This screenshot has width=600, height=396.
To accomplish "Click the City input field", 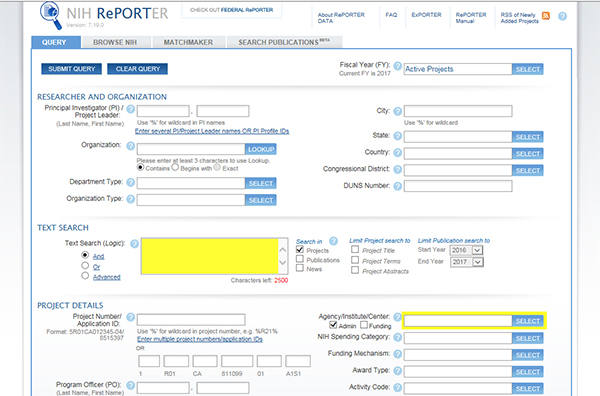I will point(458,111).
